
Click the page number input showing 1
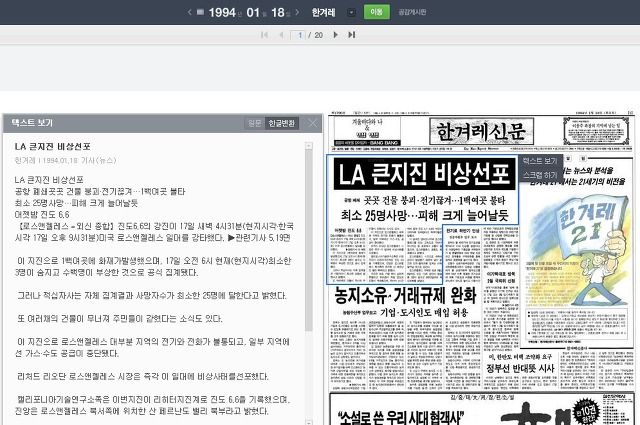point(298,35)
